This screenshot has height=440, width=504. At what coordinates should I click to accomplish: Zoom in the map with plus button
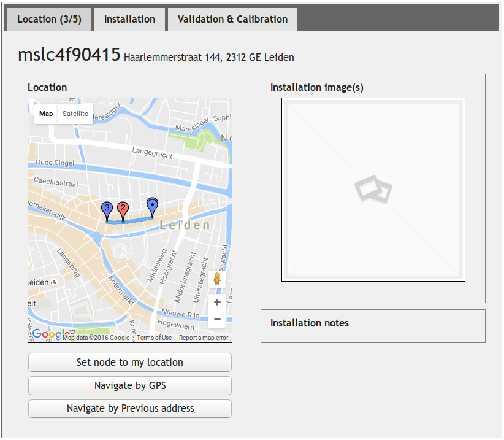tap(217, 303)
